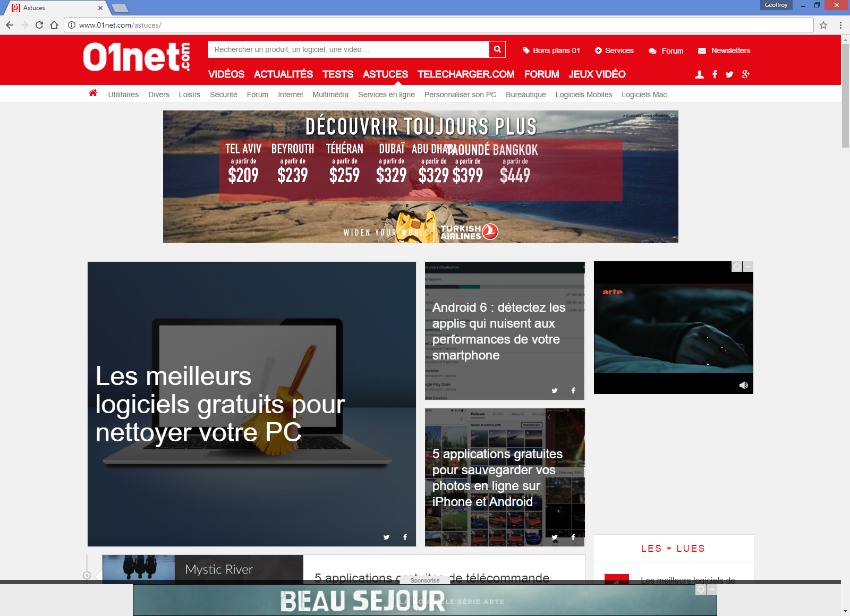Bookmark this page with the star icon
This screenshot has height=616, width=850.
823,25
